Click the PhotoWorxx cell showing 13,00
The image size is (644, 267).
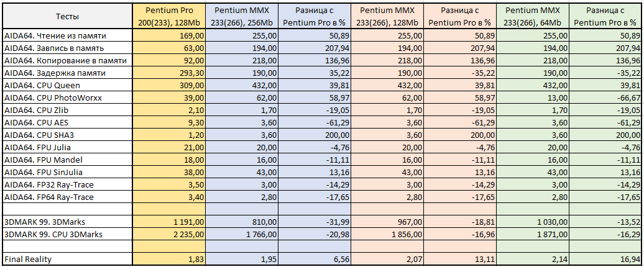coord(532,97)
